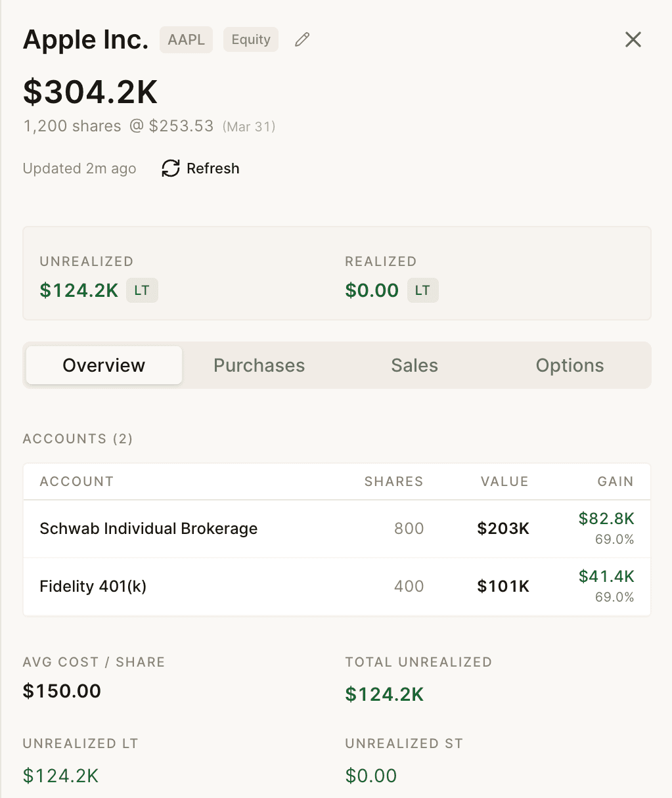
Task: Click the 1,200 shares summary text
Action: pyautogui.click(x=72, y=126)
